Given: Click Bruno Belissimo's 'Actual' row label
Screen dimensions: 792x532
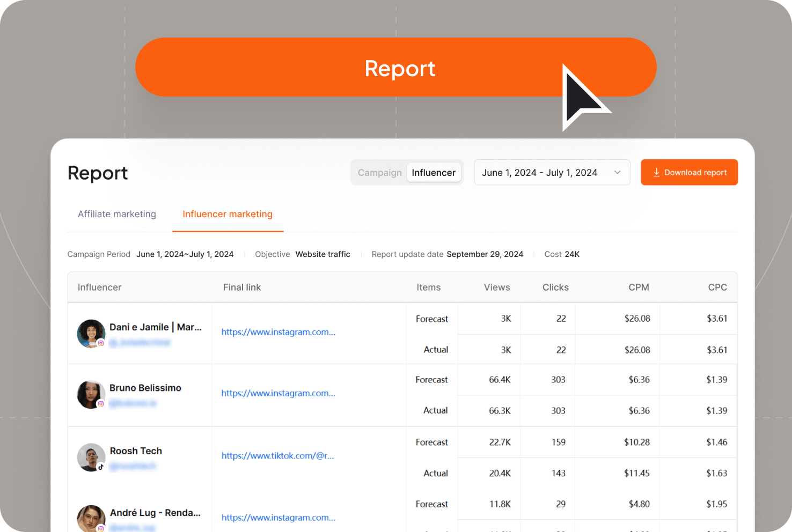Looking at the screenshot, I should click(x=436, y=411).
